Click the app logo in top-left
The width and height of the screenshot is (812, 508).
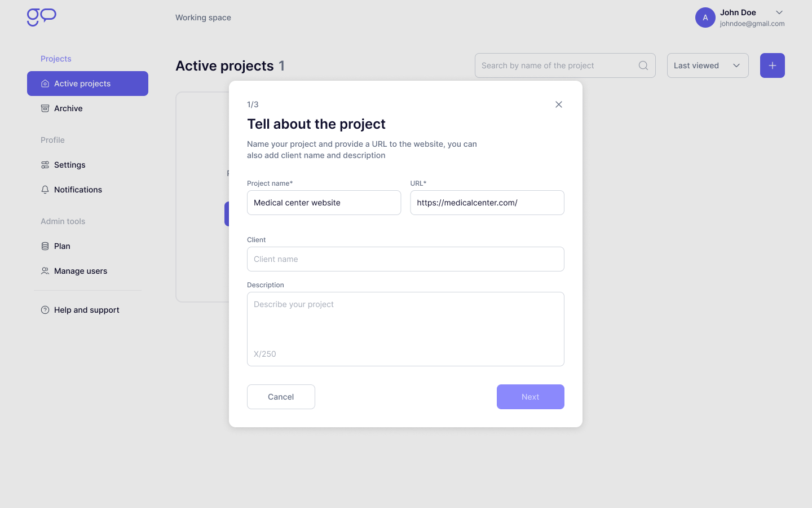pyautogui.click(x=42, y=17)
